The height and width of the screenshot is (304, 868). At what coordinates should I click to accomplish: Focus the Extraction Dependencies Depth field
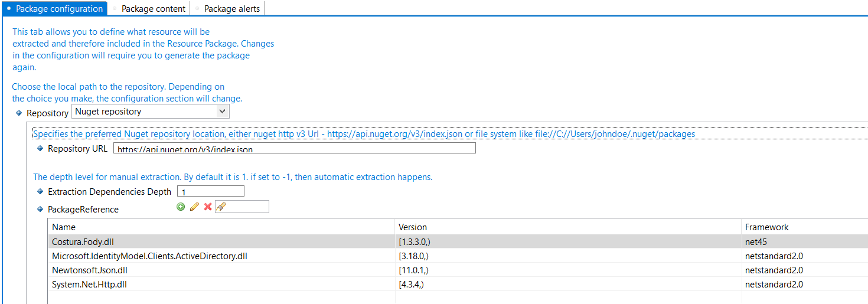tap(211, 191)
